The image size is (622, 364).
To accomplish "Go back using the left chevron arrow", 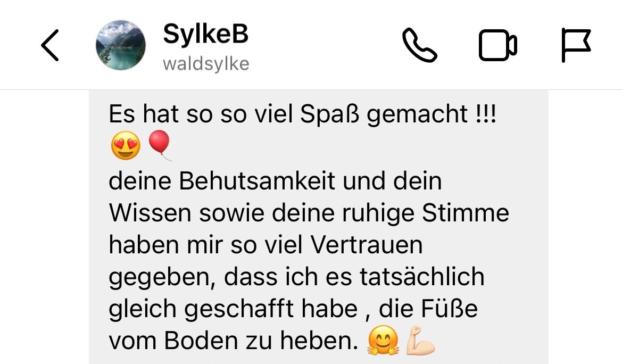I will (50, 45).
